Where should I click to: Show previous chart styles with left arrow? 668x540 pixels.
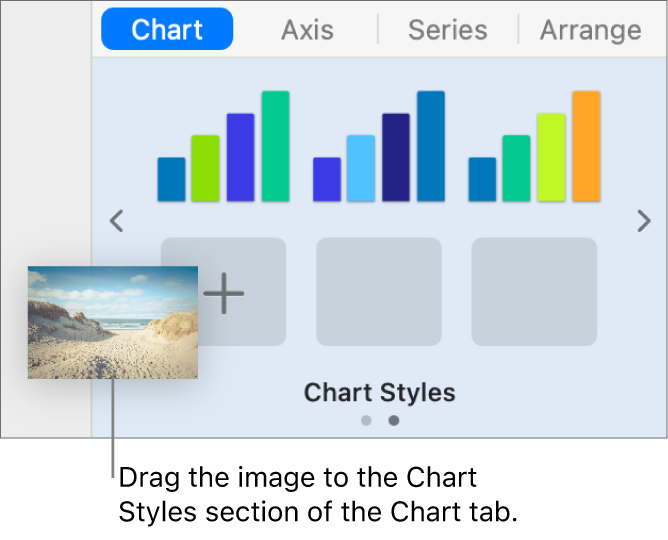click(117, 221)
